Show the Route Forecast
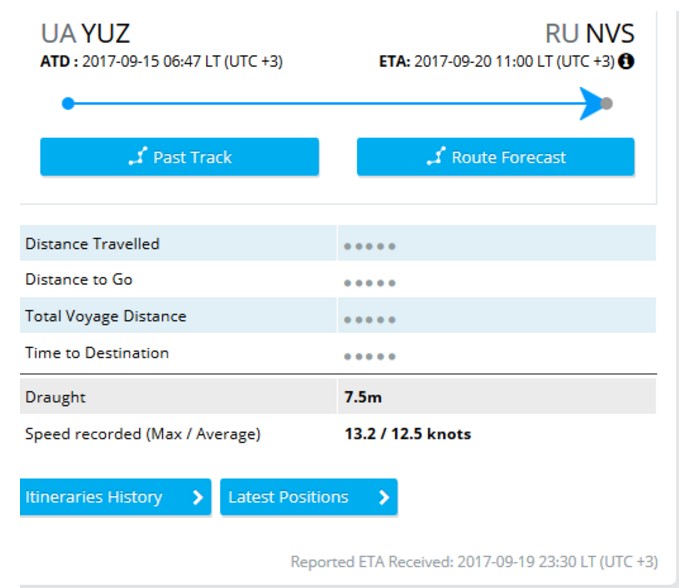 496,157
